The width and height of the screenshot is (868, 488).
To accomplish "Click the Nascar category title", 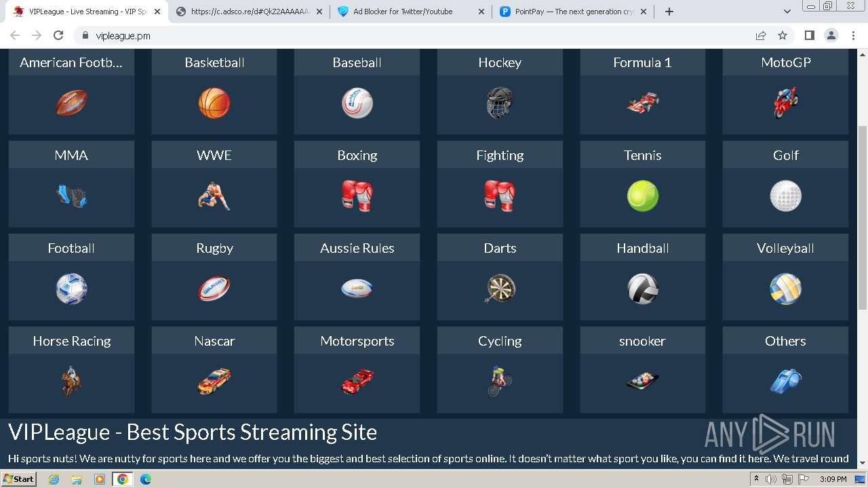I will [x=214, y=341].
